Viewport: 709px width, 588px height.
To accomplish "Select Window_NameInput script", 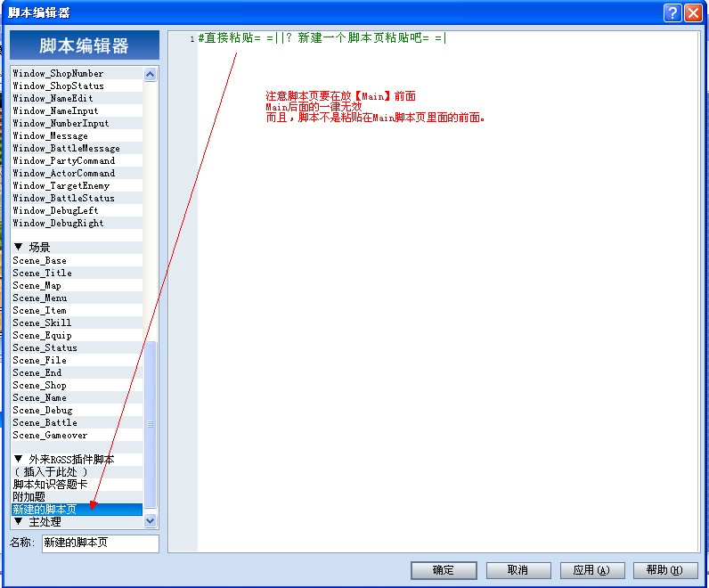I will [77, 110].
